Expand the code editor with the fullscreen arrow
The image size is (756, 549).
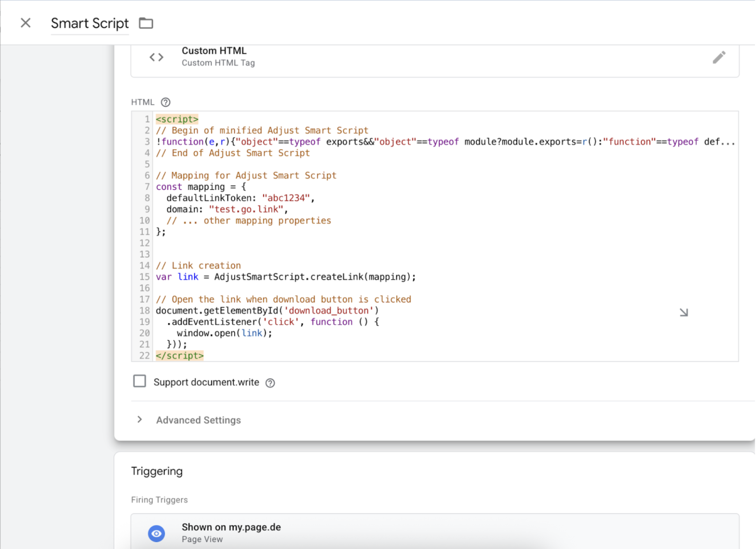click(x=684, y=312)
